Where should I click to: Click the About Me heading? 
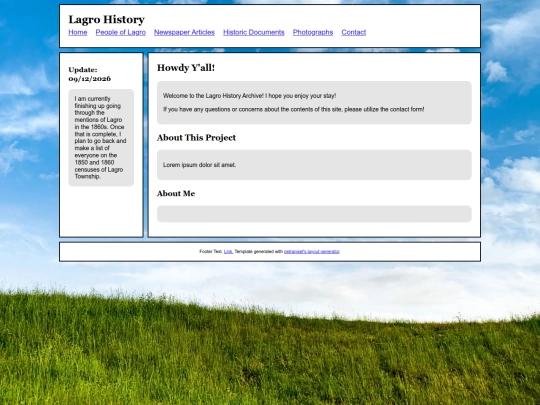[176, 194]
